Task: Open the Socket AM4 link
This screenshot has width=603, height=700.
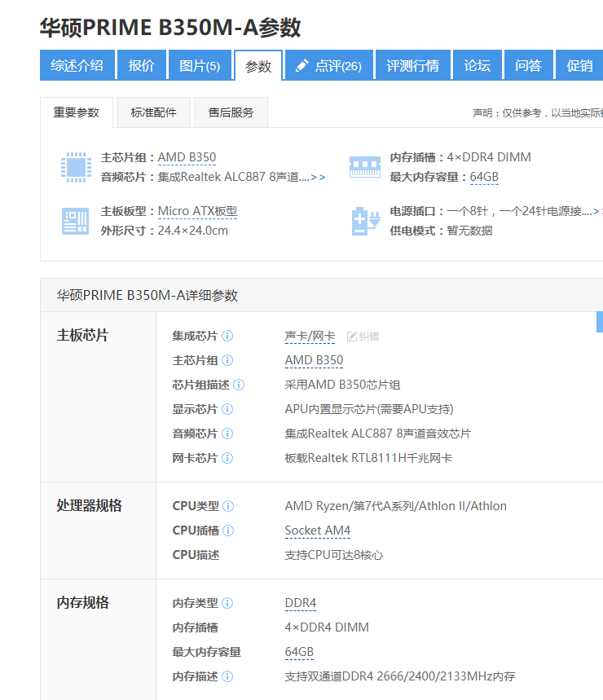Action: click(317, 531)
